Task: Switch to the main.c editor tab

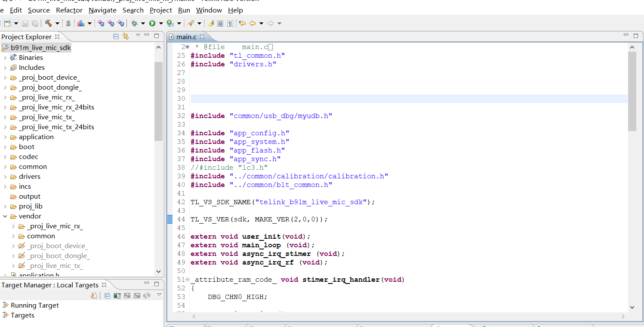Action: [186, 37]
